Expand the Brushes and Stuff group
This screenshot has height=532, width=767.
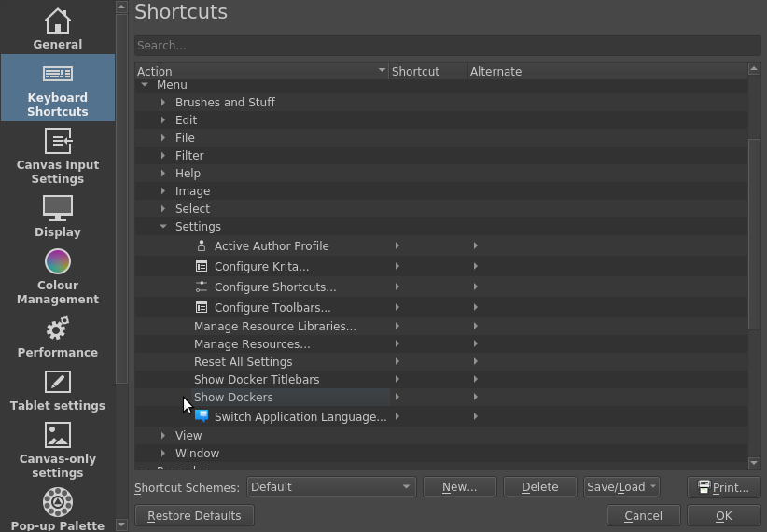(163, 103)
